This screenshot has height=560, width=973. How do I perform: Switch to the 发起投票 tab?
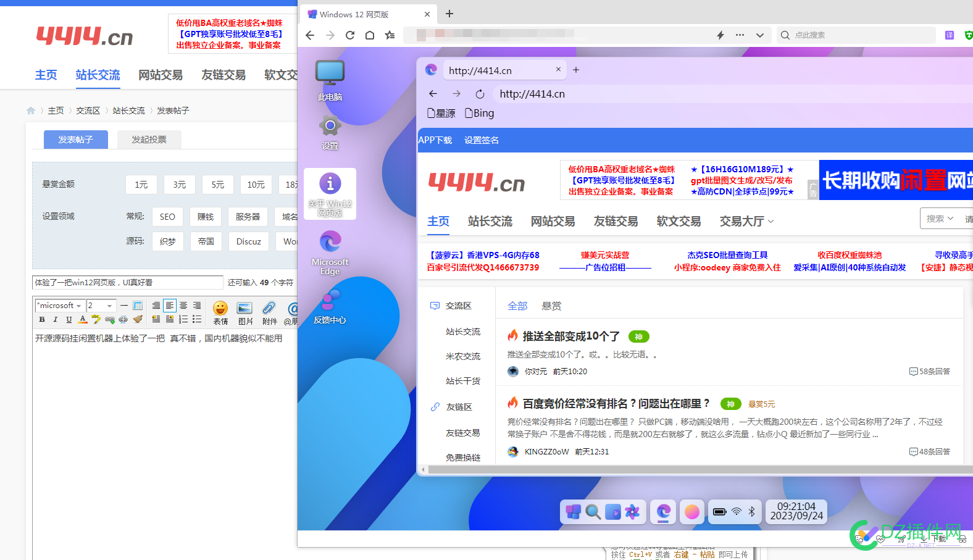(x=149, y=140)
